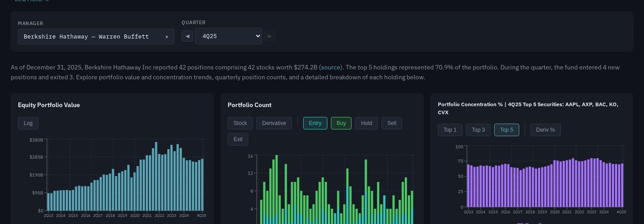Click the 100 label on concentration axis

[459, 146]
